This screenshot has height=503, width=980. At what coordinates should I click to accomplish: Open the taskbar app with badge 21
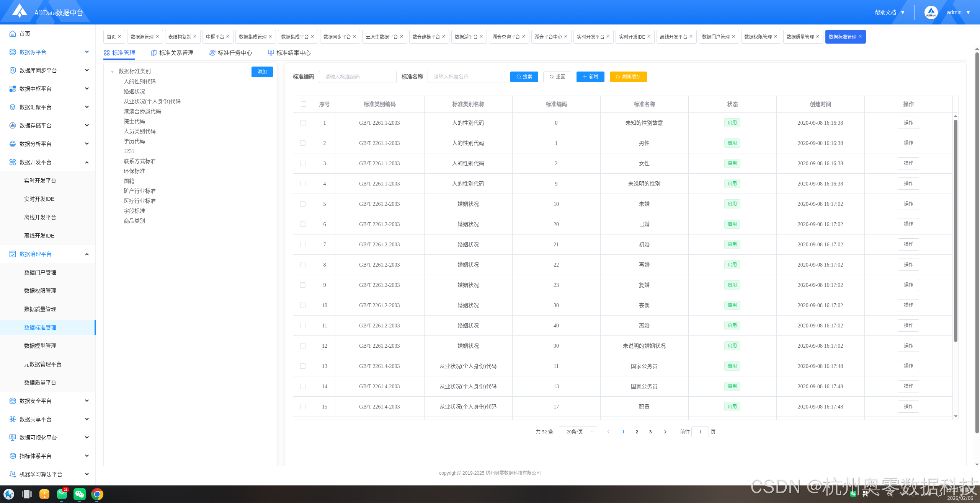(62, 494)
